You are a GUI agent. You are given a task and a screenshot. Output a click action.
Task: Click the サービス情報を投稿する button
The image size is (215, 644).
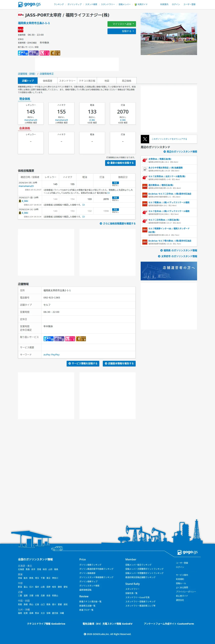[x=83, y=363]
